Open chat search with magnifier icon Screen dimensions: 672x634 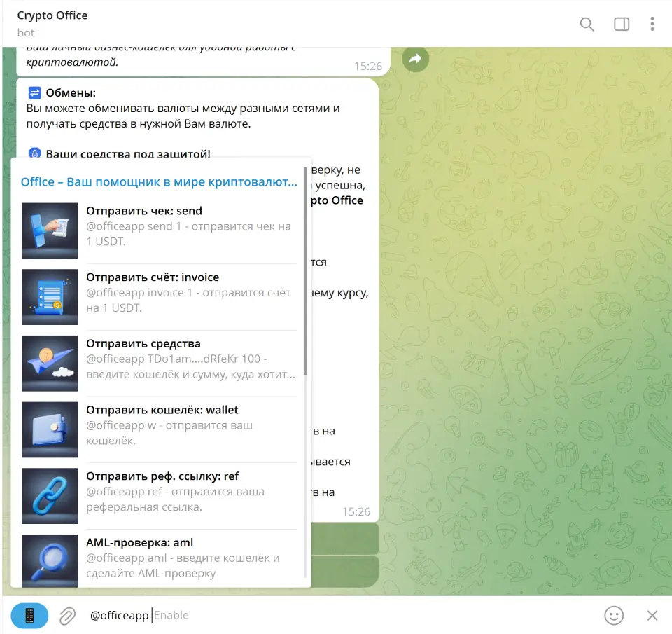pos(587,24)
